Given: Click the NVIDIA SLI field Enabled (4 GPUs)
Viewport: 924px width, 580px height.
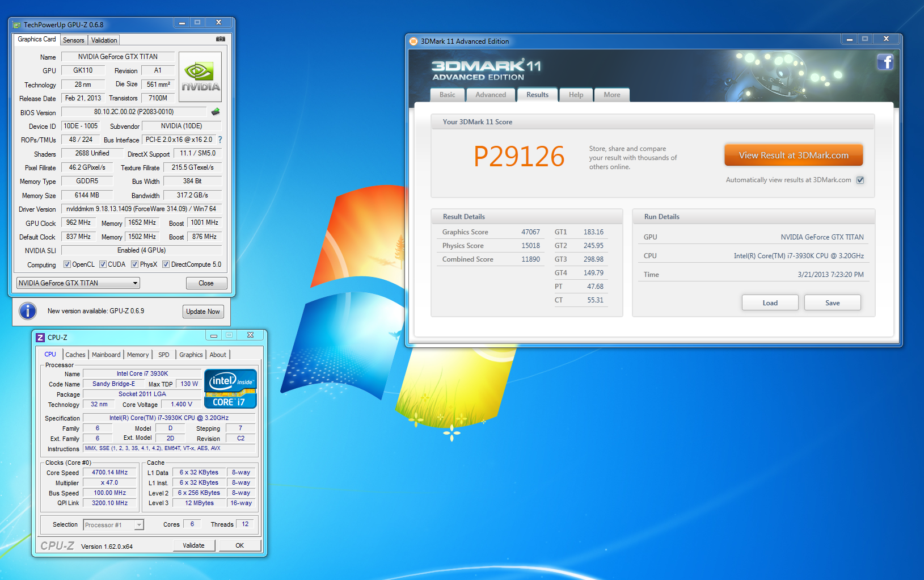Looking at the screenshot, I should [141, 250].
